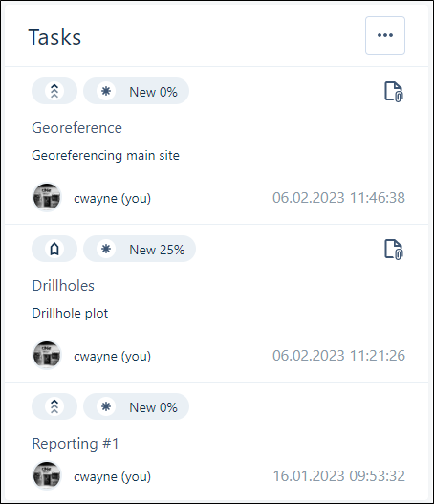434x504 pixels.
Task: Select the New 0% status badge on Georeference
Action: tap(136, 91)
